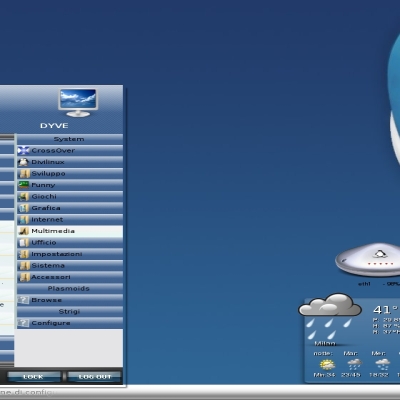Screen dimensions: 400x400
Task: Choose Browse under Plasmoids
Action: [70, 300]
